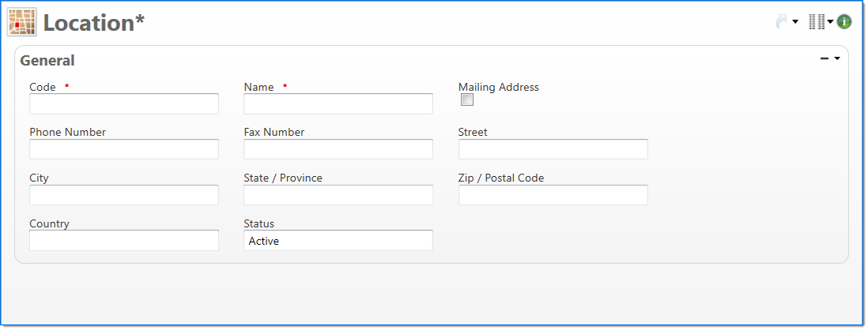Focus the Street input field
The image size is (868, 330).
(553, 149)
